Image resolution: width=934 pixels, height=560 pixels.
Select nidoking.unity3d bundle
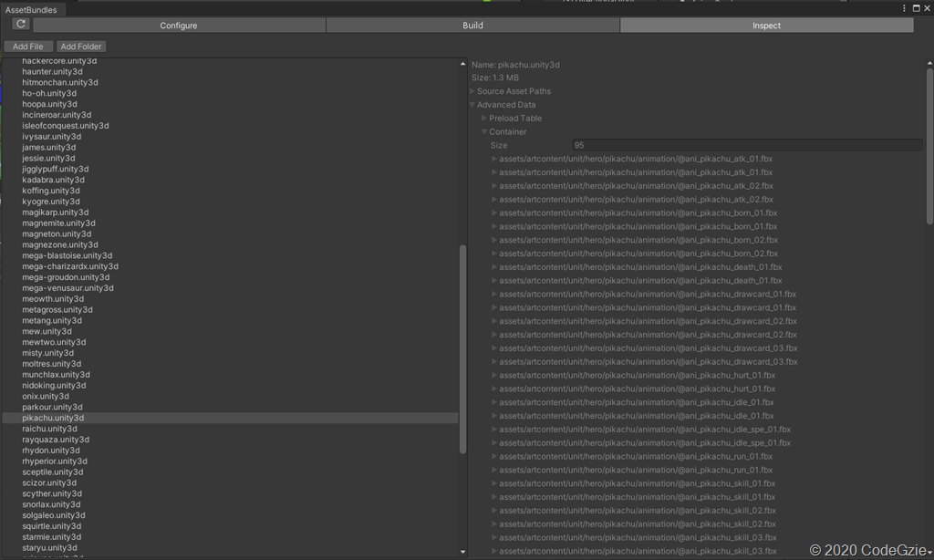click(x=54, y=386)
